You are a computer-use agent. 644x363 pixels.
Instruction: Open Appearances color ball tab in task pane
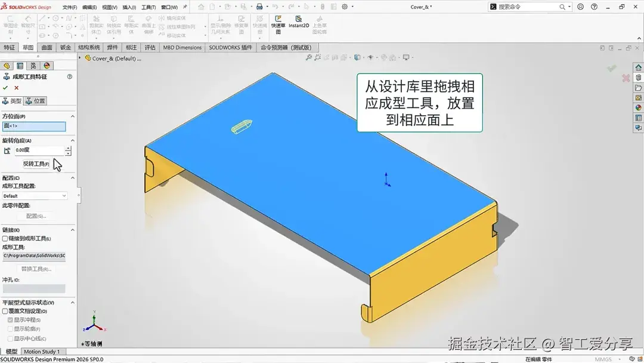[x=638, y=107]
